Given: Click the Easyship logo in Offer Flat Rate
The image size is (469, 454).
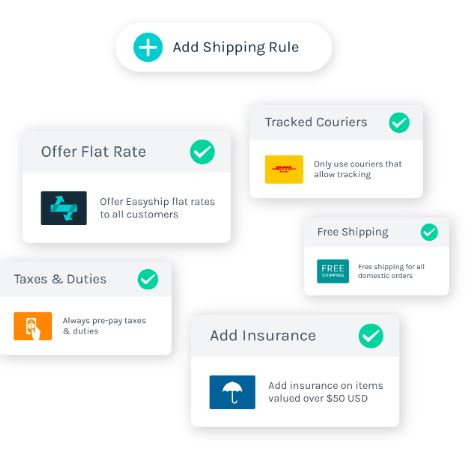Looking at the screenshot, I should point(64,208).
